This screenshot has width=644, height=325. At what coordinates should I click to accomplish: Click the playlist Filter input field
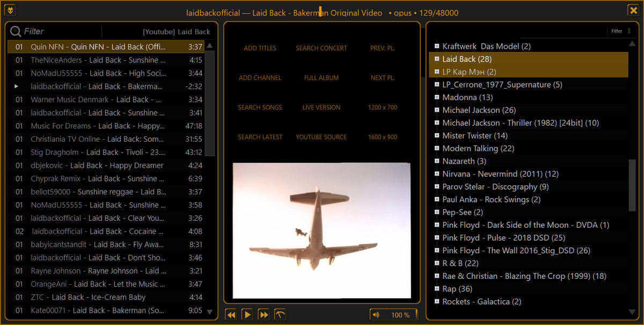pos(62,32)
